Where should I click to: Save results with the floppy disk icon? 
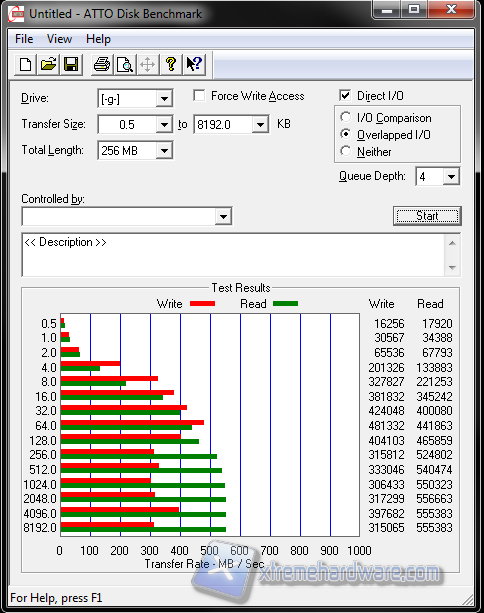(x=71, y=64)
